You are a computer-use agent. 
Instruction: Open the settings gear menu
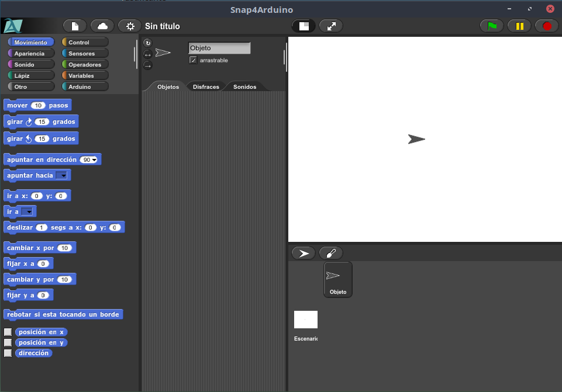pyautogui.click(x=130, y=26)
